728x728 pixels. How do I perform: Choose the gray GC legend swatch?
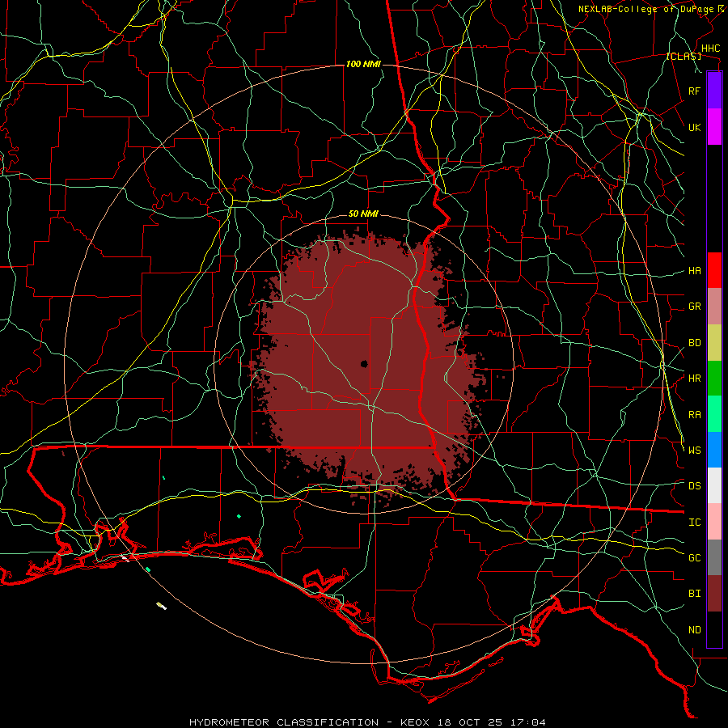pos(714,557)
